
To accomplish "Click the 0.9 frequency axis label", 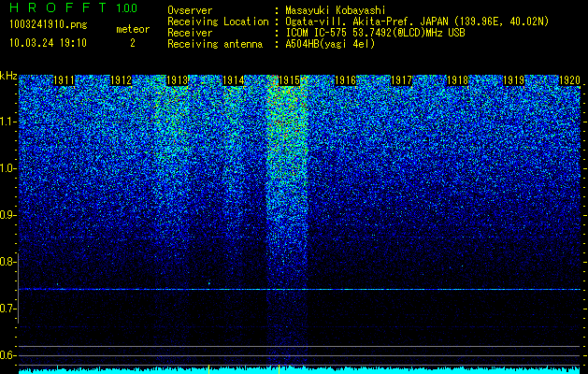I will click(x=7, y=215).
